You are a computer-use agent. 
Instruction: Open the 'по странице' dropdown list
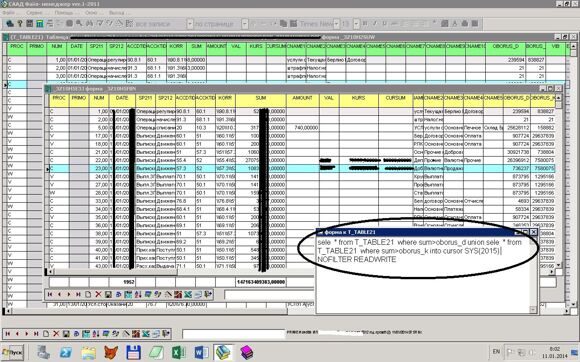[x=245, y=24]
